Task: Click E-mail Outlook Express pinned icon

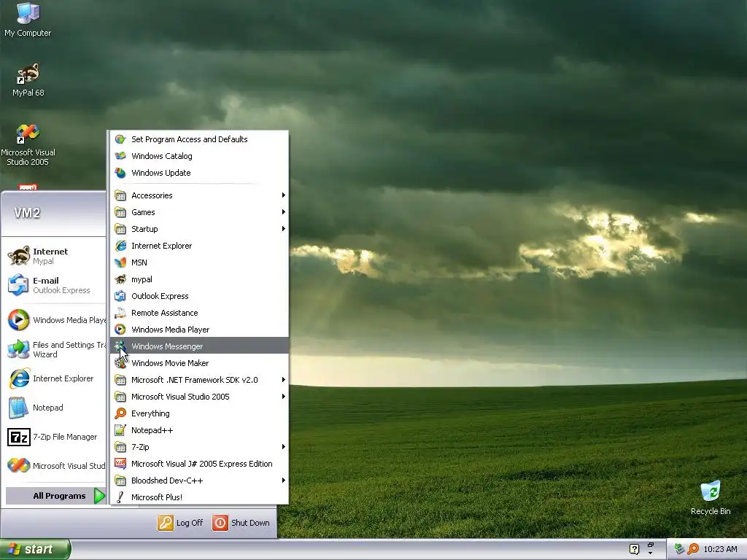Action: tap(19, 285)
